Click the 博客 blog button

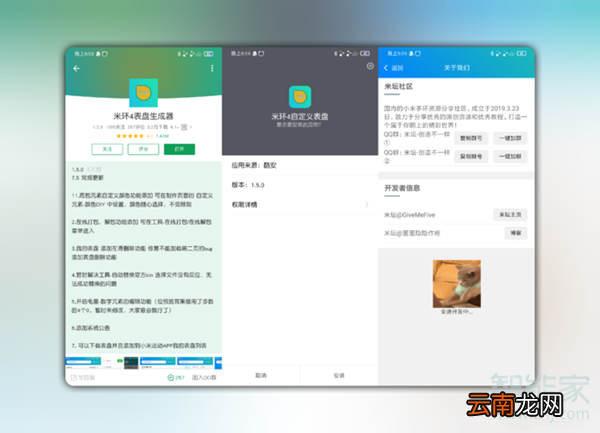click(x=516, y=233)
